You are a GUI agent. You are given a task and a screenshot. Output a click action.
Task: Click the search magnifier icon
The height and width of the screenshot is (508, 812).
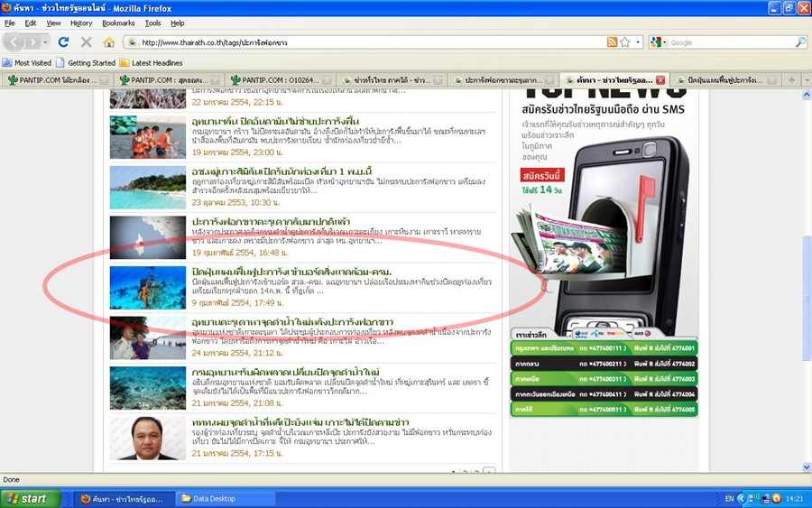[x=800, y=42]
